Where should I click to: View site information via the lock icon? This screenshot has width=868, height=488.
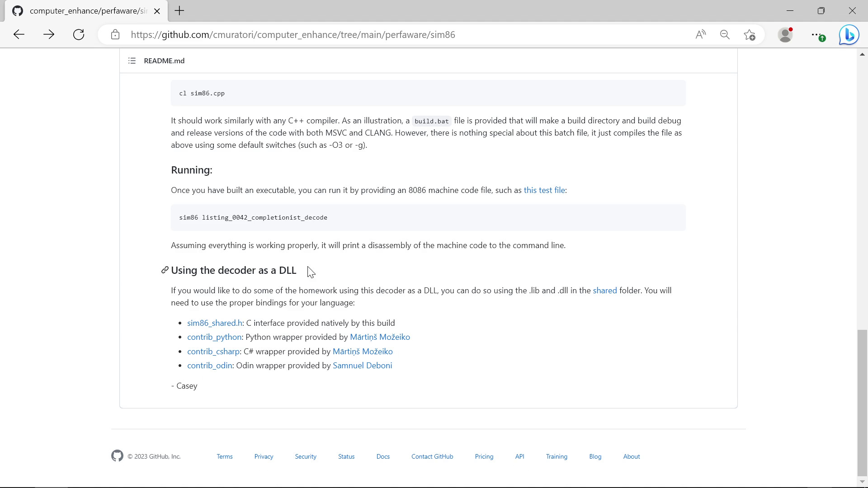tap(116, 34)
